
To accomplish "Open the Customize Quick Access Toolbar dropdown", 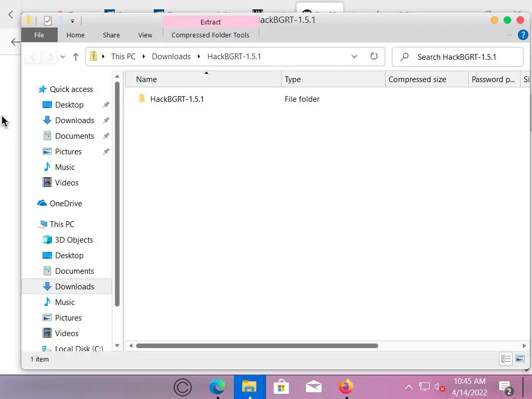I will (72, 21).
